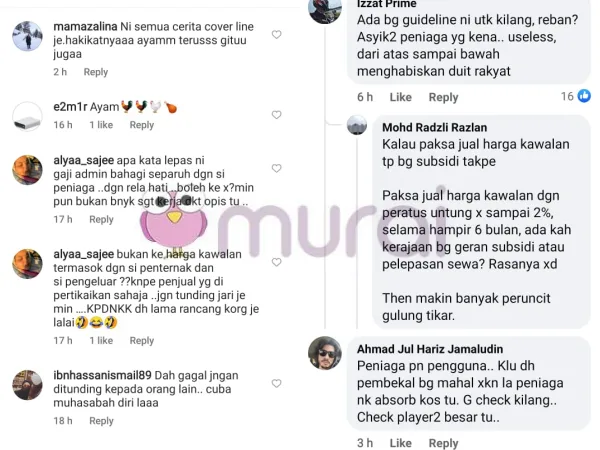600x450 pixels.
Task: Open the blue thumbs-up reactions on Izzat Prime's comment
Action: (x=584, y=96)
